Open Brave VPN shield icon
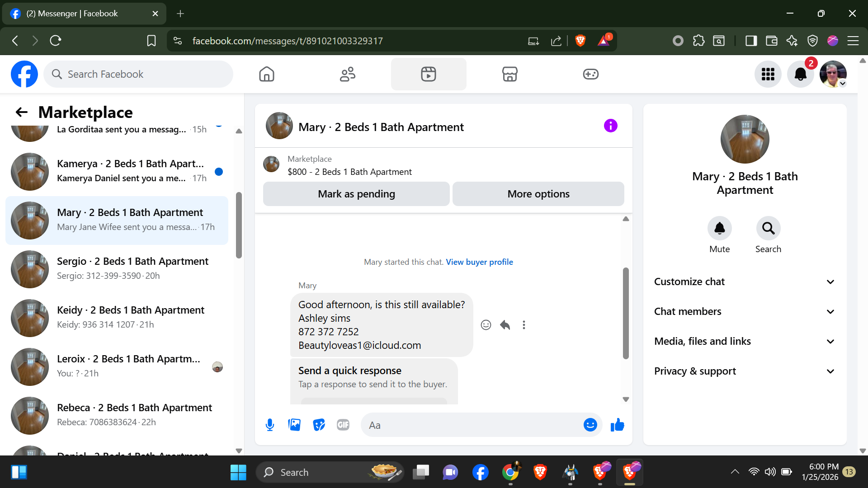Screen dimensions: 868x488 click(x=812, y=41)
